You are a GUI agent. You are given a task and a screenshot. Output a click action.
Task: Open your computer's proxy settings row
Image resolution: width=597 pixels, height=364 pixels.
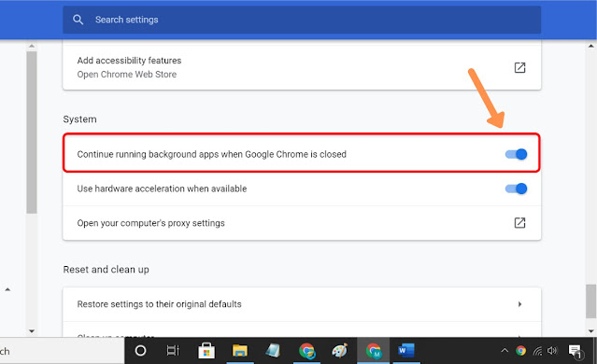point(302,223)
